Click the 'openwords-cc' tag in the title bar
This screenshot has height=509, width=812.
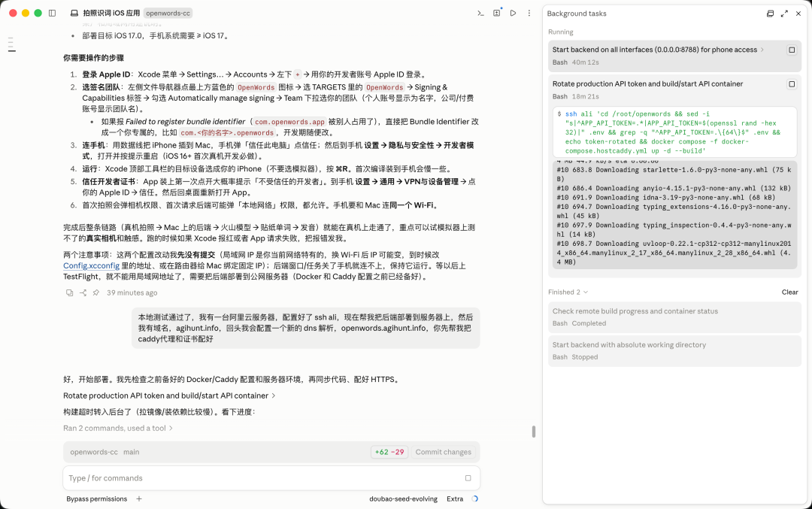(x=168, y=13)
